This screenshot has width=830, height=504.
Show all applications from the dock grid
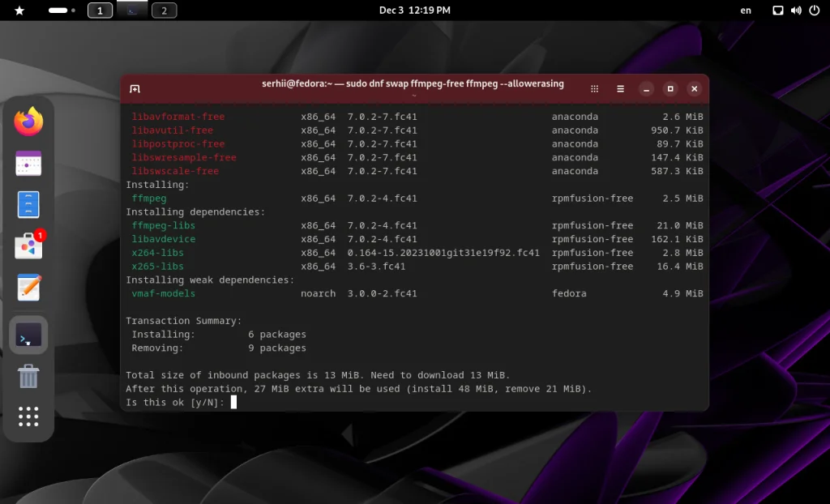[28, 416]
